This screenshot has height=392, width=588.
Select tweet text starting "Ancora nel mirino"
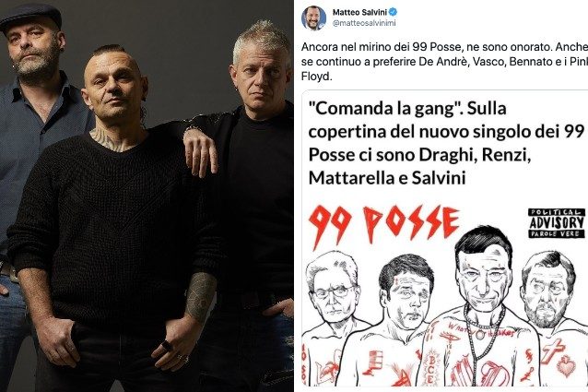click(444, 62)
